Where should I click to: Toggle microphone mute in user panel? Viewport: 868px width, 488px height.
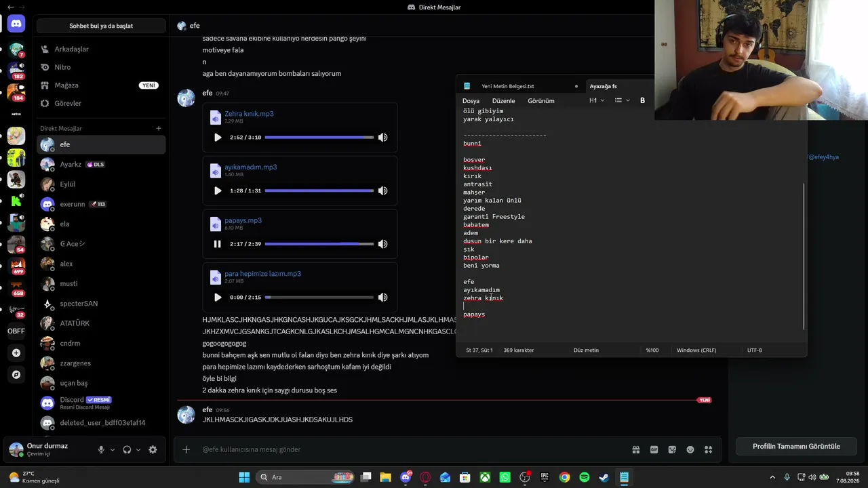click(101, 449)
